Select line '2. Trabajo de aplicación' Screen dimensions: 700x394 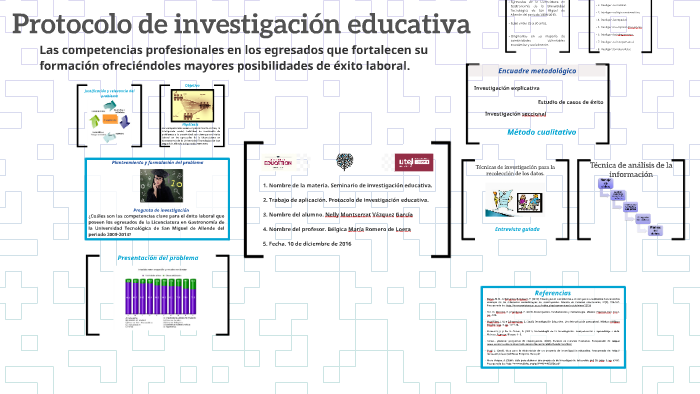pos(346,200)
